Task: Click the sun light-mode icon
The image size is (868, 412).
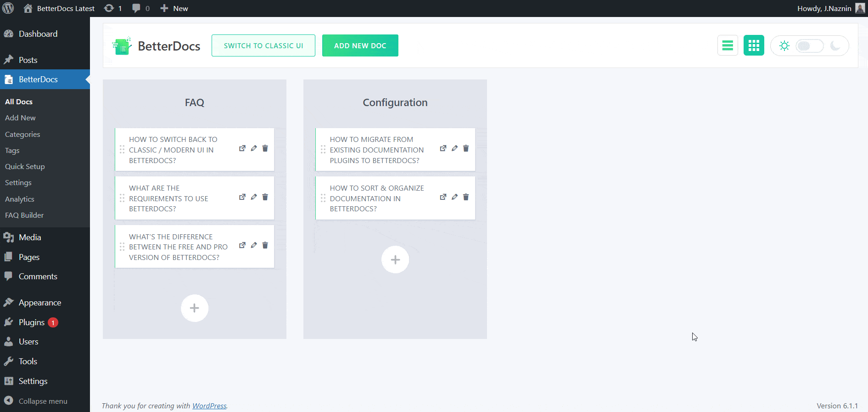Action: click(784, 46)
